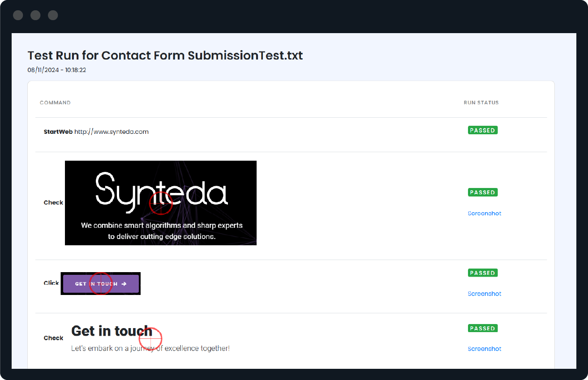Click the red crosshair marker on Synteda logo
This screenshot has width=588, height=380.
tap(161, 203)
